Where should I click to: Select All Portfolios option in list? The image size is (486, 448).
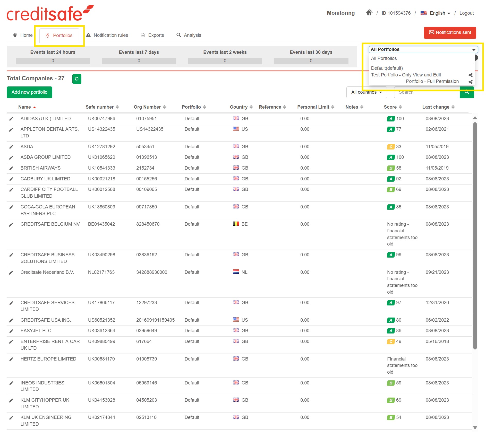(384, 58)
